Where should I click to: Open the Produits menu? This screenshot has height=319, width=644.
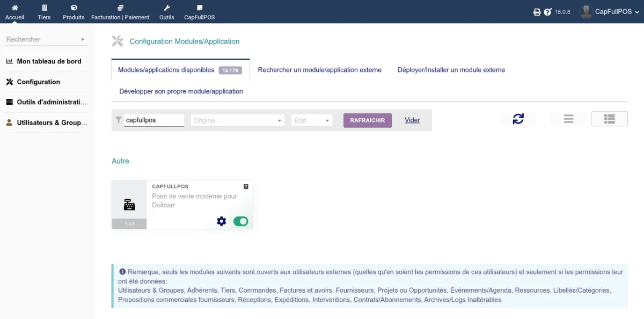[74, 12]
